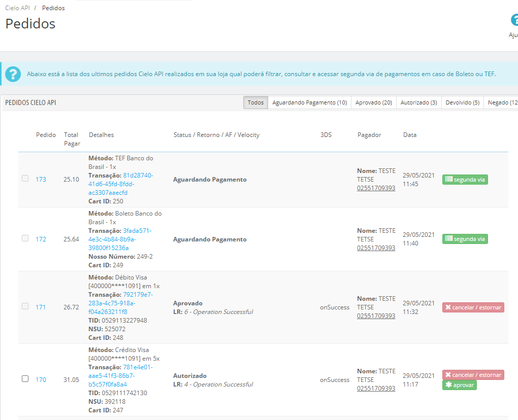Click the Autorizado status of order 170
The height and width of the screenshot is (420, 518).
pyautogui.click(x=190, y=376)
